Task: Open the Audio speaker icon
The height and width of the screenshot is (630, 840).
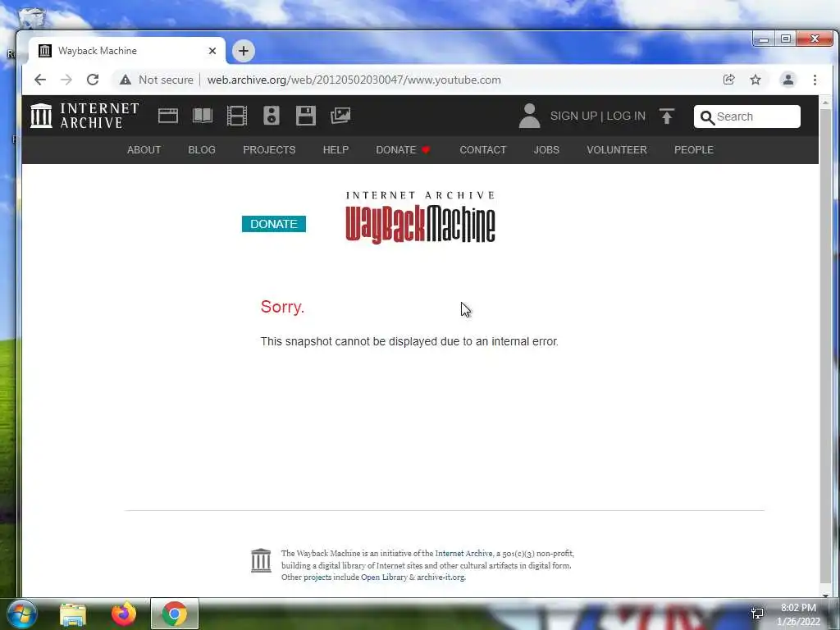Action: click(272, 116)
